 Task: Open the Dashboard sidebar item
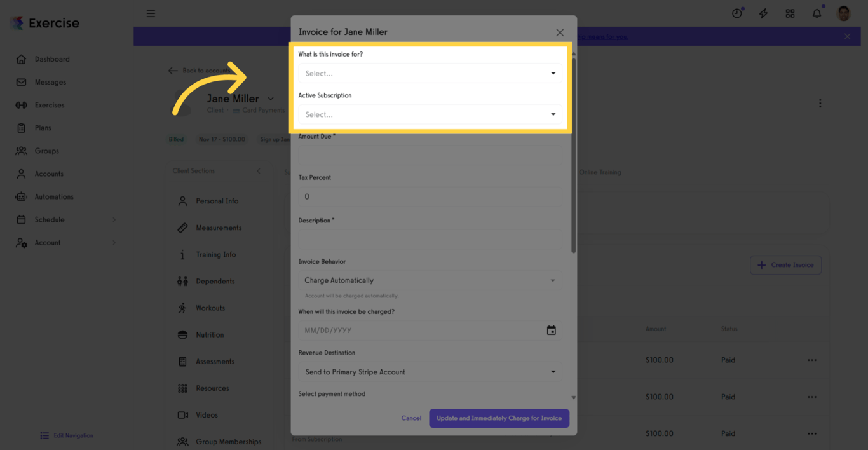[52, 59]
